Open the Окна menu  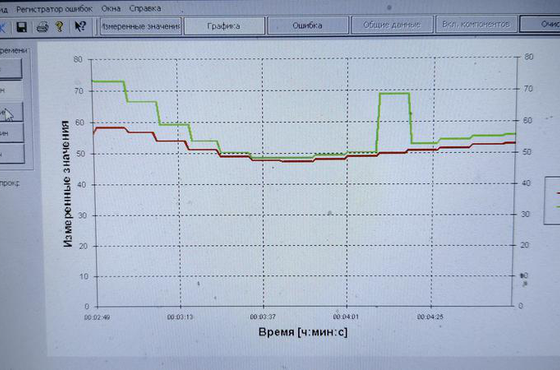111,8
